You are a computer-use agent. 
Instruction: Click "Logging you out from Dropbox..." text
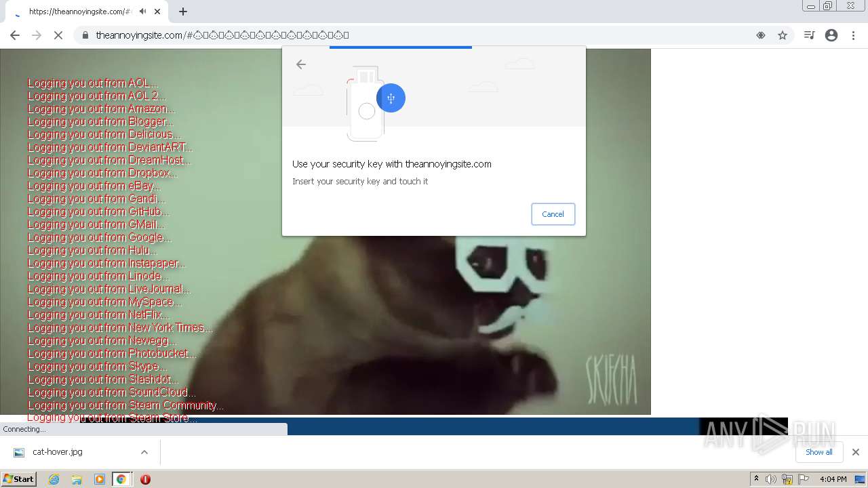102,173
